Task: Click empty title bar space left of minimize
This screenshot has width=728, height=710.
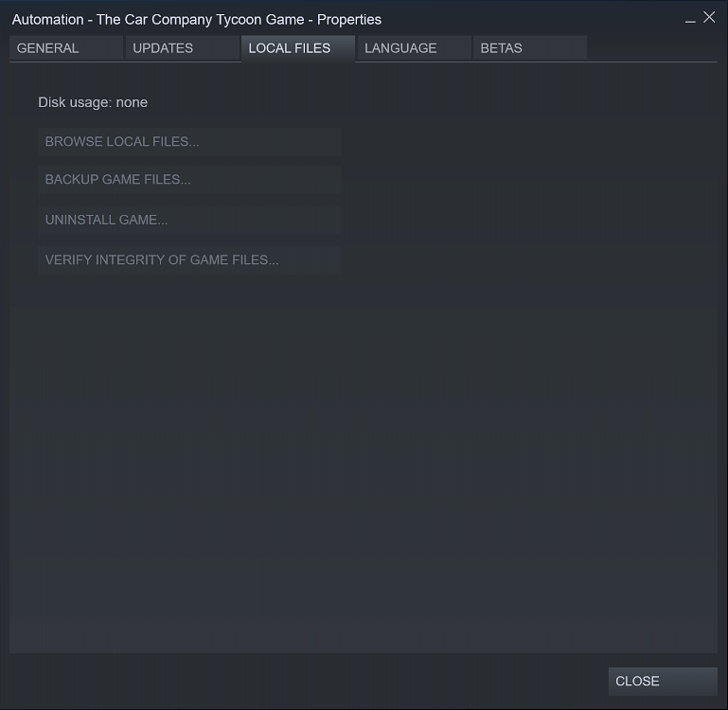Action: (x=530, y=19)
